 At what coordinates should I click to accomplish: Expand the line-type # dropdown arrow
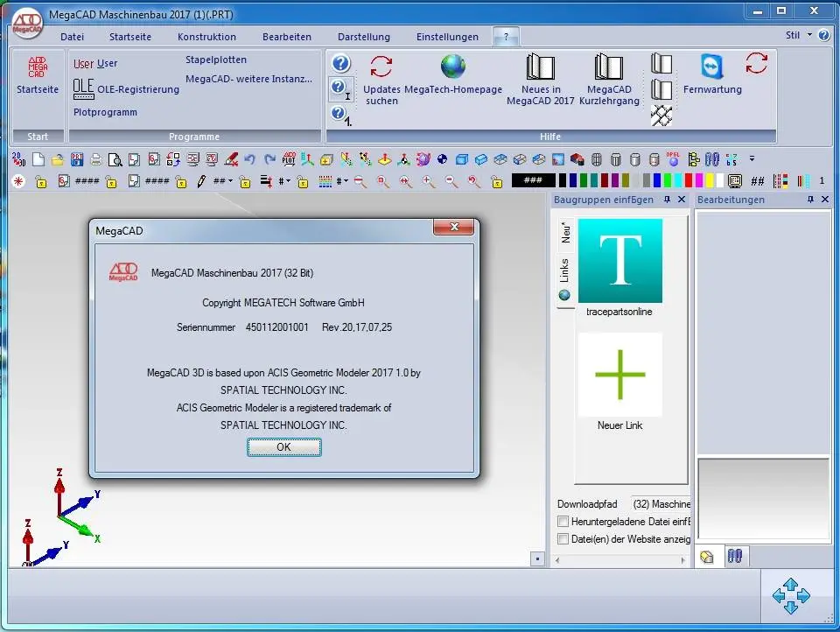click(288, 181)
